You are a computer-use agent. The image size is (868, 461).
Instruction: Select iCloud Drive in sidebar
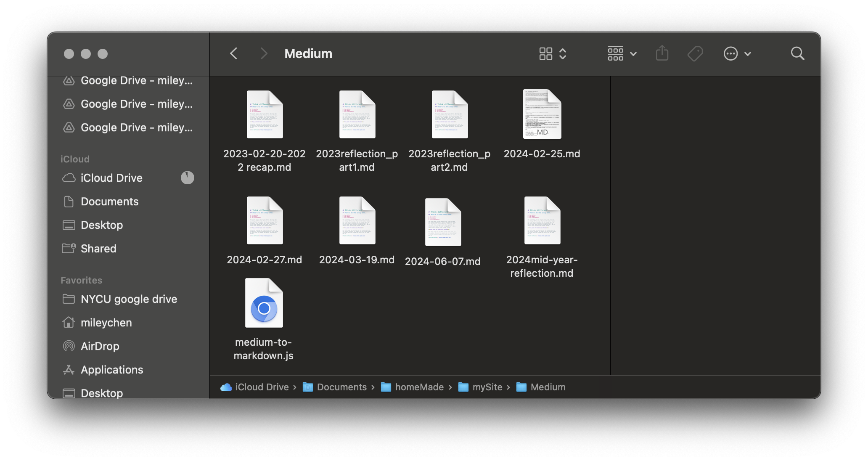pos(111,178)
